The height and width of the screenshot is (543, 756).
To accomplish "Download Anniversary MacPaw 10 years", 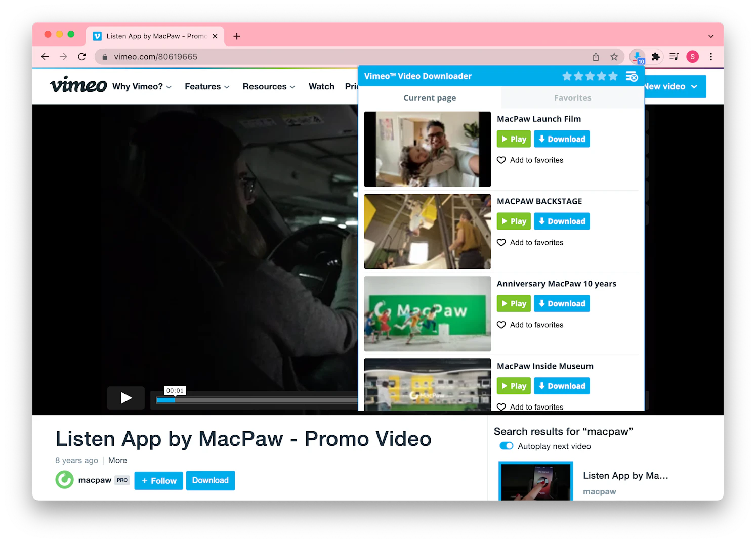I will 562,304.
